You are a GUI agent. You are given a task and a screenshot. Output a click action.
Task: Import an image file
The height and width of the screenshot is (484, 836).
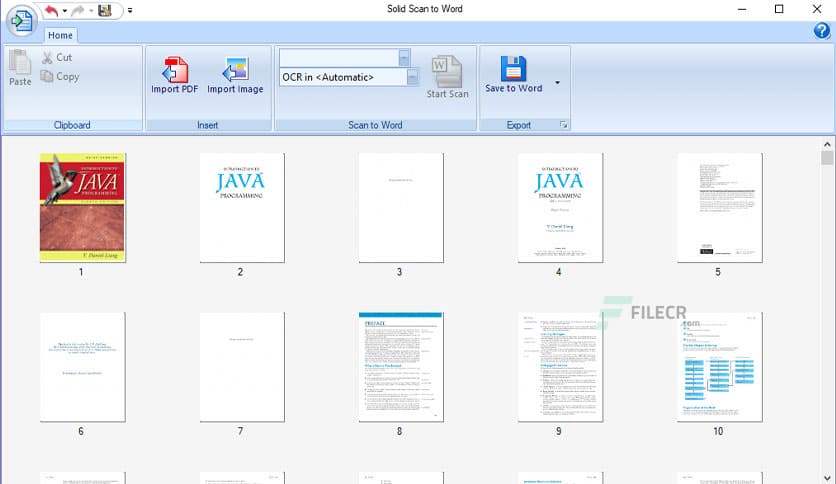(235, 75)
